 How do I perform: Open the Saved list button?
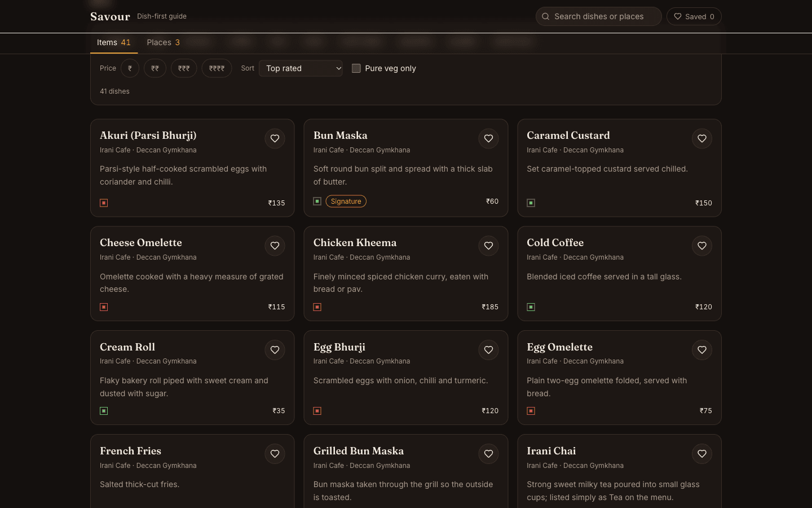[694, 16]
